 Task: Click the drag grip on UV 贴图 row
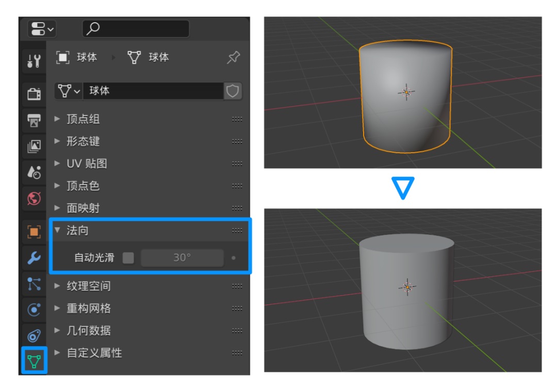point(237,164)
